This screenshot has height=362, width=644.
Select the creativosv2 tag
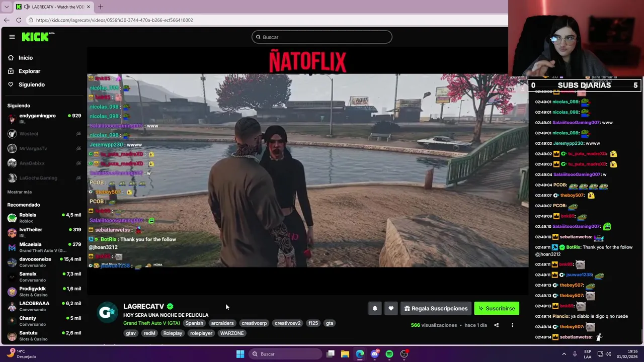tap(287, 323)
